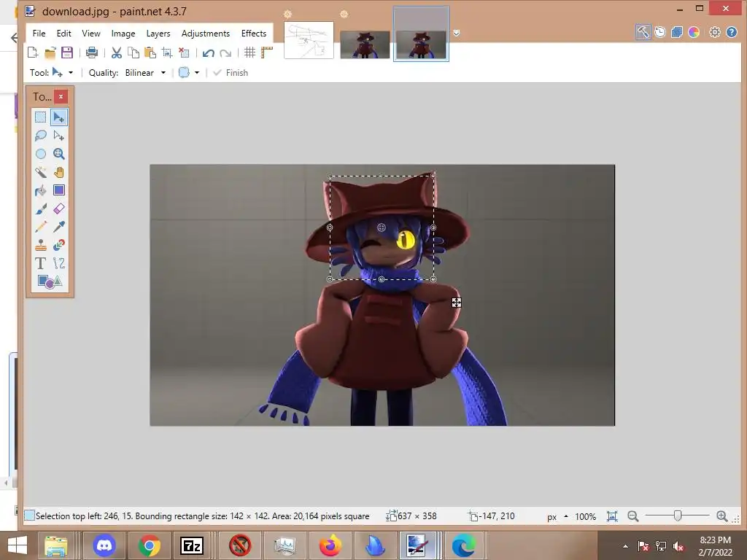Screen dimensions: 747x560
Task: Select the Rectangle Select tool
Action: click(x=41, y=117)
